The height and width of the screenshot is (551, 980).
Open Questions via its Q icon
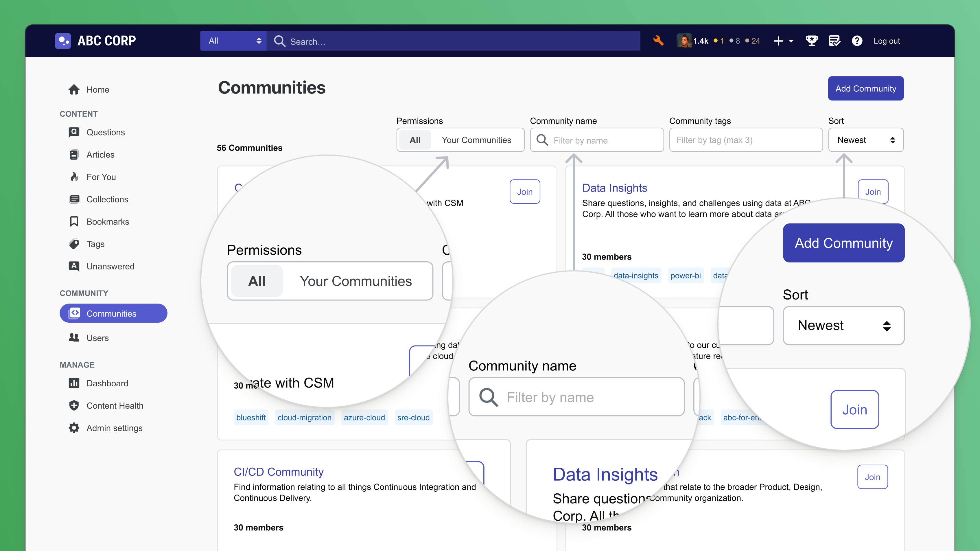(x=74, y=132)
